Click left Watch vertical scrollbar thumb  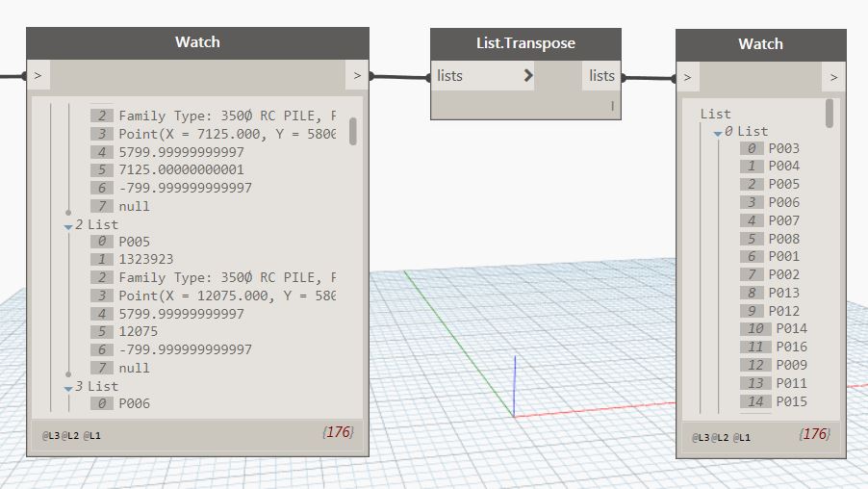[x=353, y=131]
